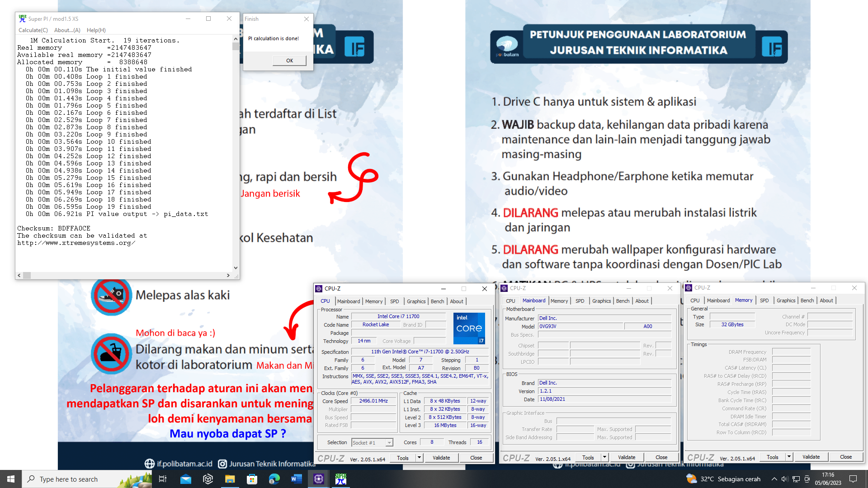Switch to Mainboard tab in front CPU-Z window
Screen dimensions: 868x488
coord(349,301)
